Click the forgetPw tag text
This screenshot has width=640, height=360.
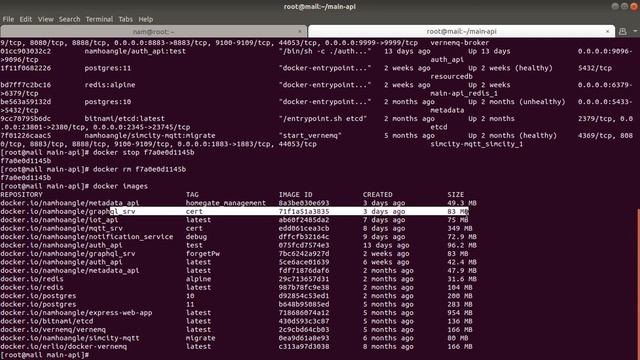[x=203, y=253]
